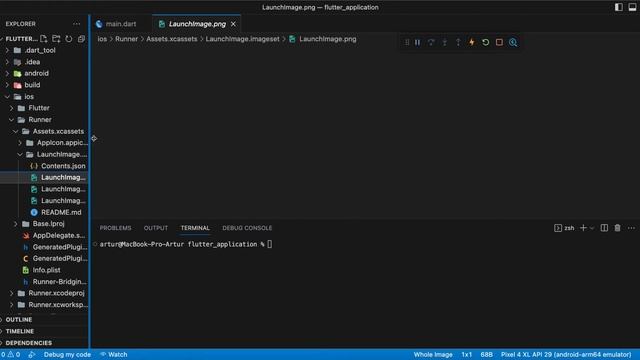Image resolution: width=640 pixels, height=360 pixels.
Task: Click Watch in the status bar
Action: click(x=114, y=354)
